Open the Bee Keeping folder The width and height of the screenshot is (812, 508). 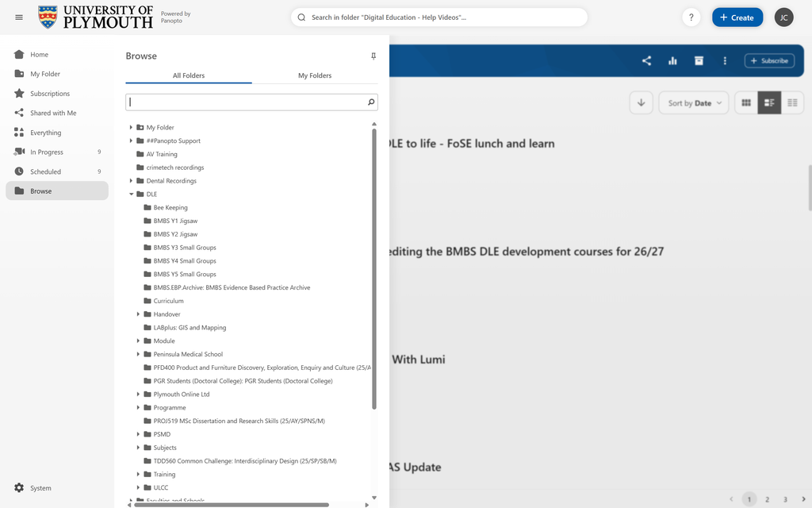point(166,207)
